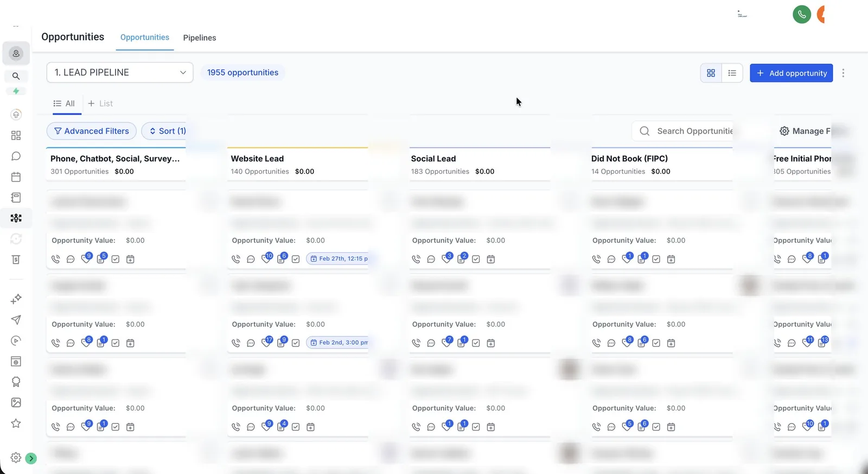Open Calendars icon in sidebar
868x474 pixels.
[16, 176]
